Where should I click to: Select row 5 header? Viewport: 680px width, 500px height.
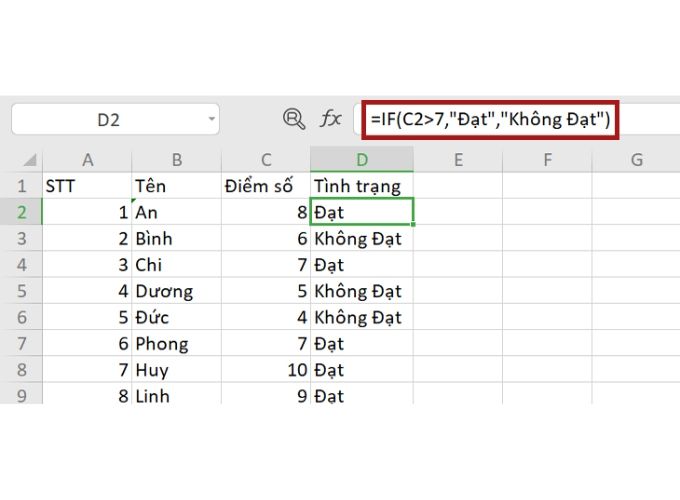tap(22, 291)
